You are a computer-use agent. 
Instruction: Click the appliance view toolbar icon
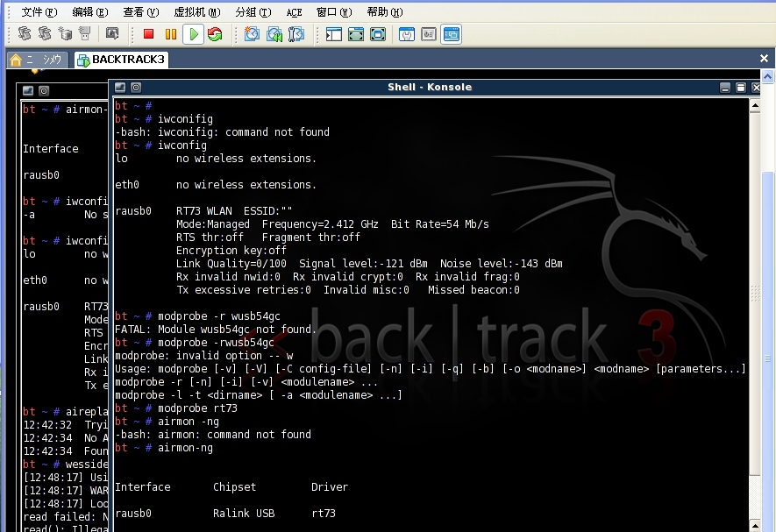[x=429, y=34]
